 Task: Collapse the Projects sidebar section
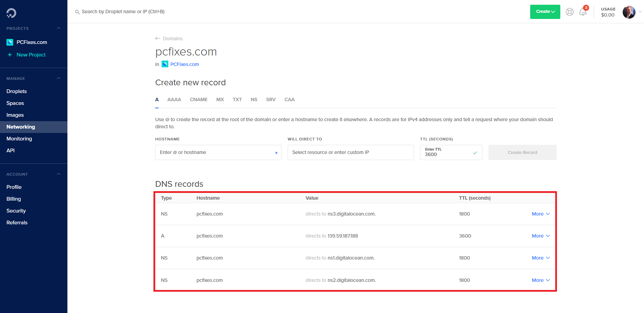coord(59,28)
